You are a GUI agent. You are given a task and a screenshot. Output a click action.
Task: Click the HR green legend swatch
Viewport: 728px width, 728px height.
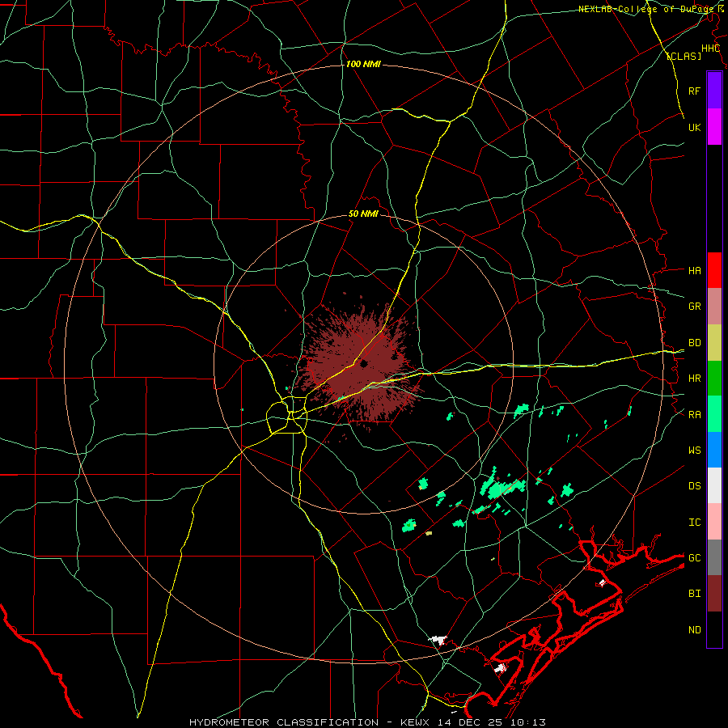(x=714, y=379)
